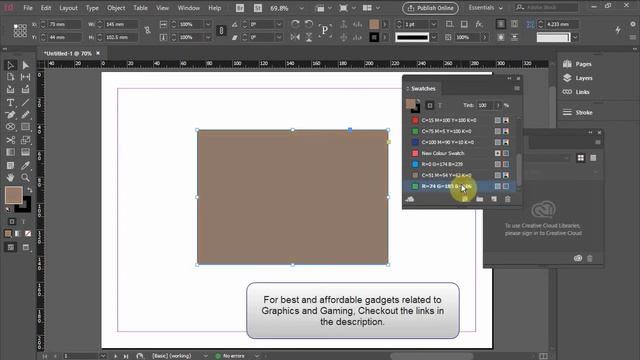This screenshot has height=360, width=640.
Task: Select the Direct Selection tool
Action: (25, 65)
